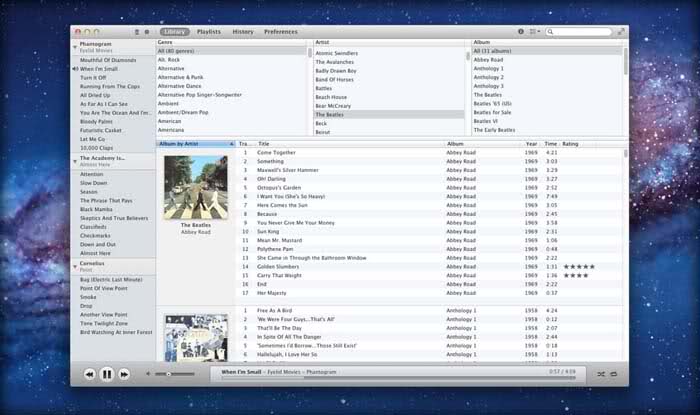
Task: Click the Genre column scrollbar
Action: [x=310, y=53]
